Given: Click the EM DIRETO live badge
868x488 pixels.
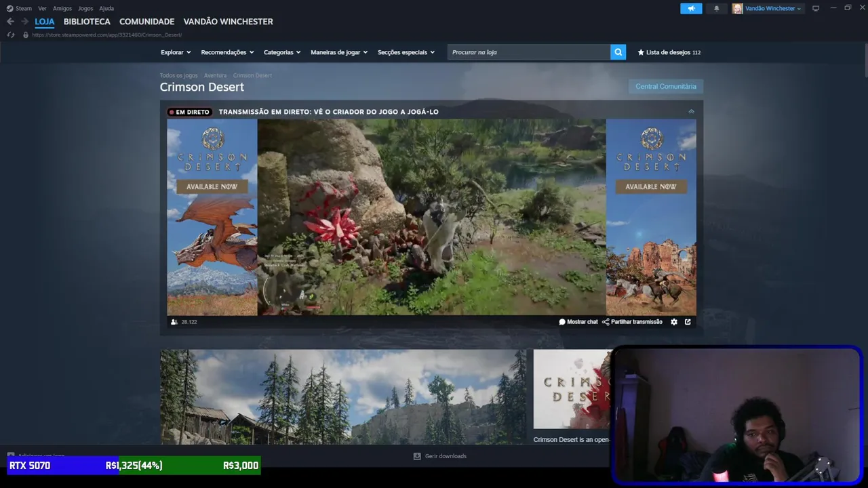Looking at the screenshot, I should pos(190,112).
